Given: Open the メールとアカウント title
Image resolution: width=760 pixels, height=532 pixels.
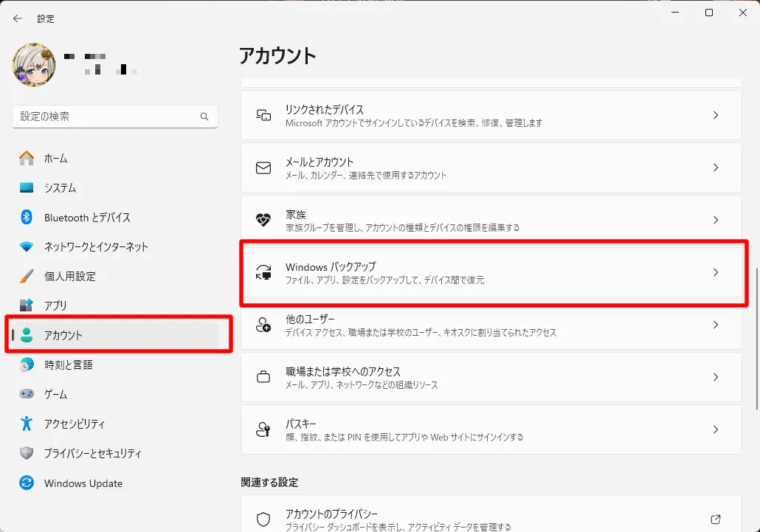Looking at the screenshot, I should pyautogui.click(x=319, y=162).
